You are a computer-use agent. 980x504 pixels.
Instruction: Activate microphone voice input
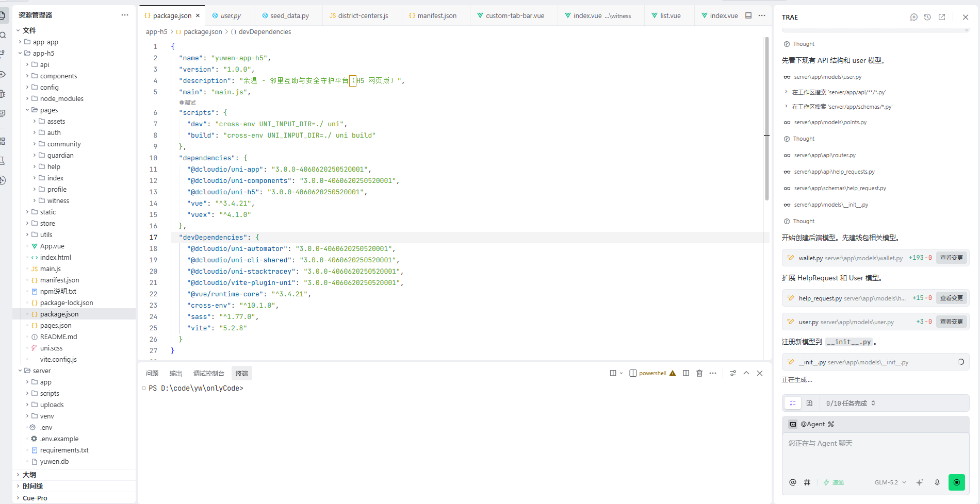click(x=937, y=482)
